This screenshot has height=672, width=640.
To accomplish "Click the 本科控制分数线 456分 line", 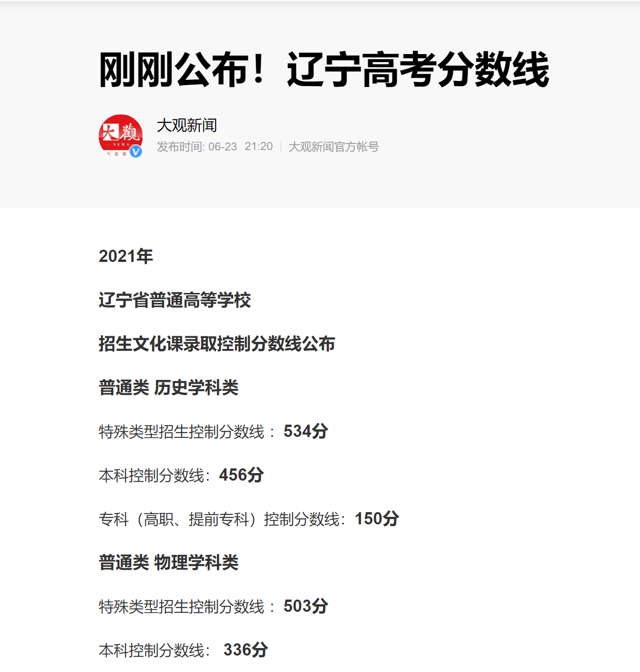I will click(181, 475).
